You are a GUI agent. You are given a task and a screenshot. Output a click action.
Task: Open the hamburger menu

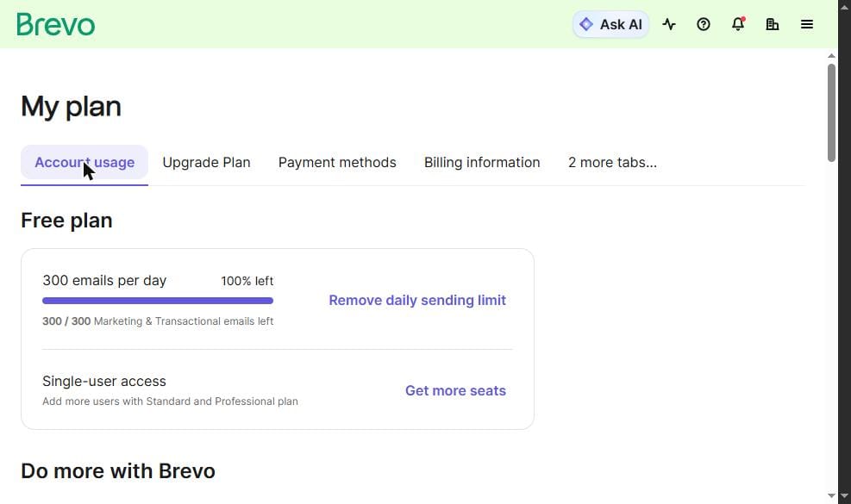pos(807,24)
